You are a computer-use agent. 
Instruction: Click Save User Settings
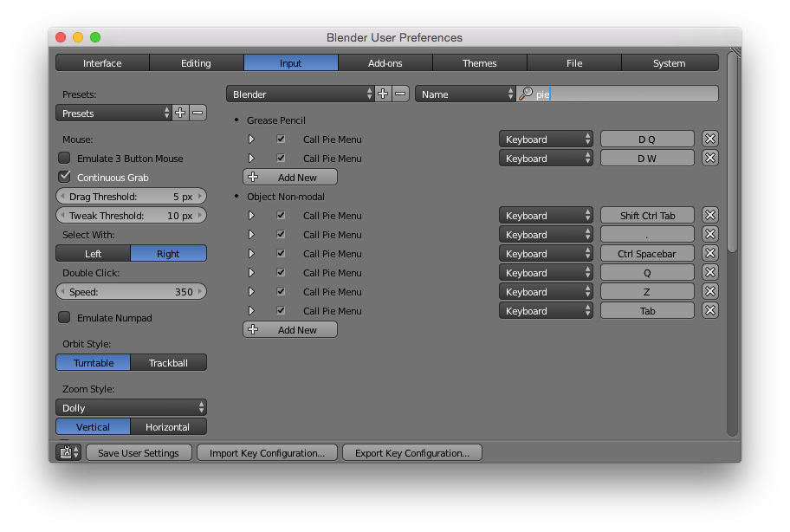point(139,452)
